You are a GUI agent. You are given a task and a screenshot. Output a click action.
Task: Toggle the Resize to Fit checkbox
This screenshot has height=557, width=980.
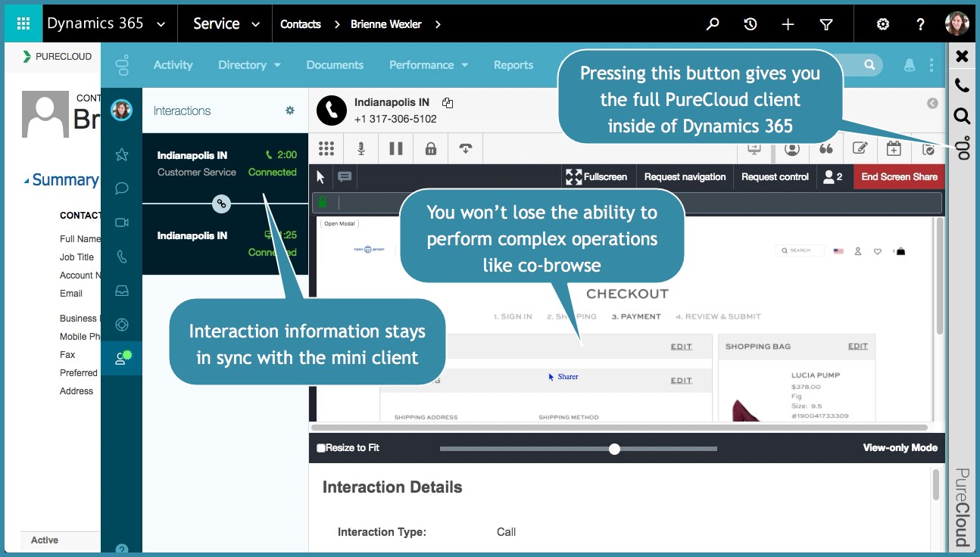point(321,448)
